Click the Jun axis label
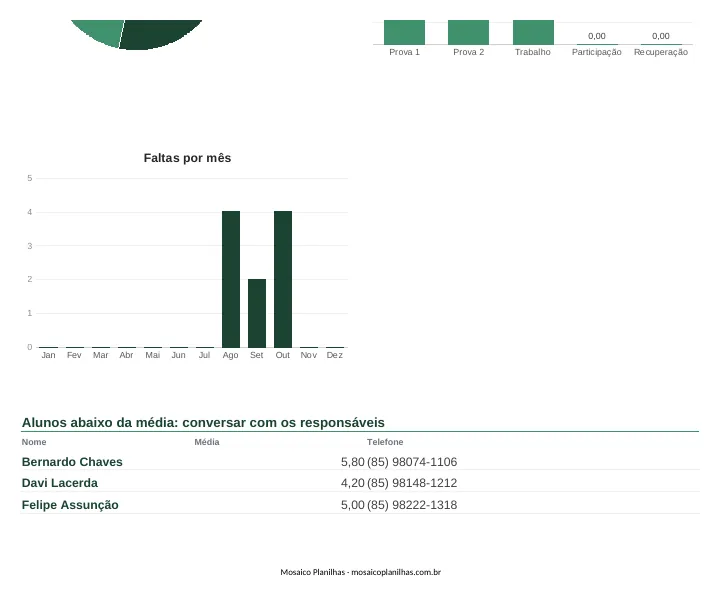The image size is (719, 597). [178, 355]
